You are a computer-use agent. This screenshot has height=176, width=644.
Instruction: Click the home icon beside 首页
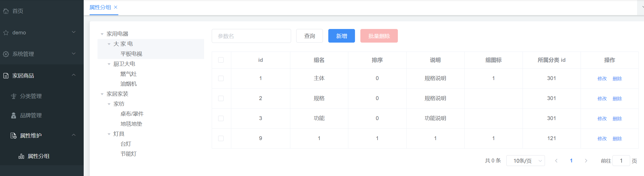click(6, 11)
